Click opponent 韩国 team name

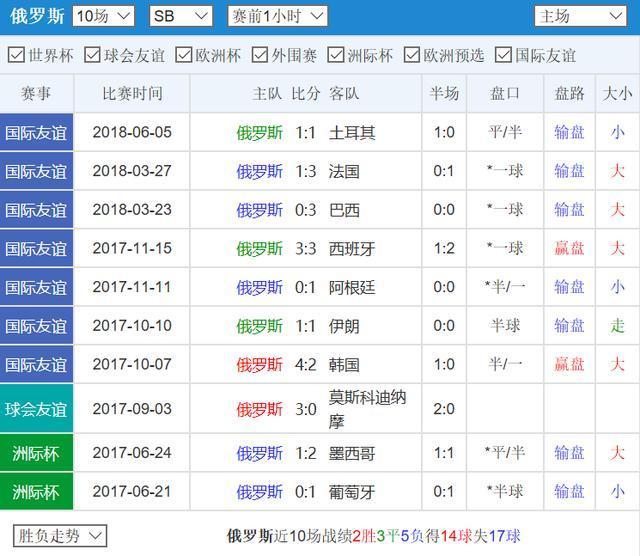(x=344, y=365)
